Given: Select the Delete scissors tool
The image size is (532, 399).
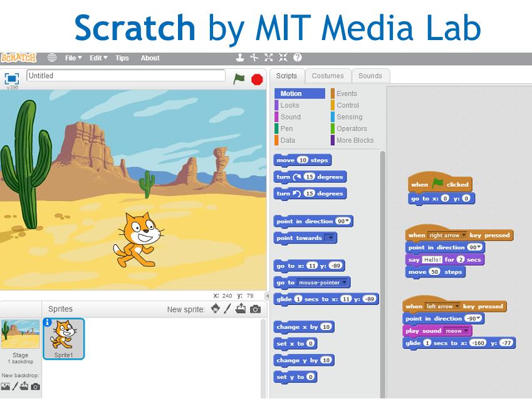Looking at the screenshot, I should tap(254, 58).
